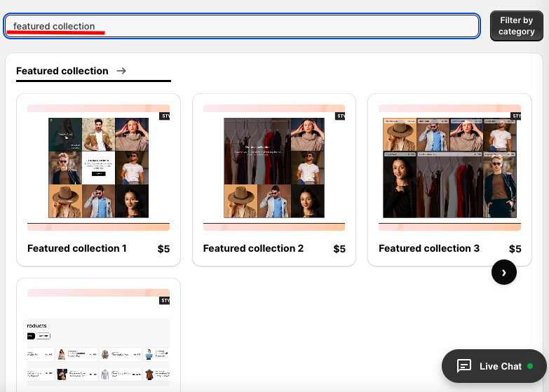
Task: Click the STY badge on Featured collection 3
Action: point(517,116)
